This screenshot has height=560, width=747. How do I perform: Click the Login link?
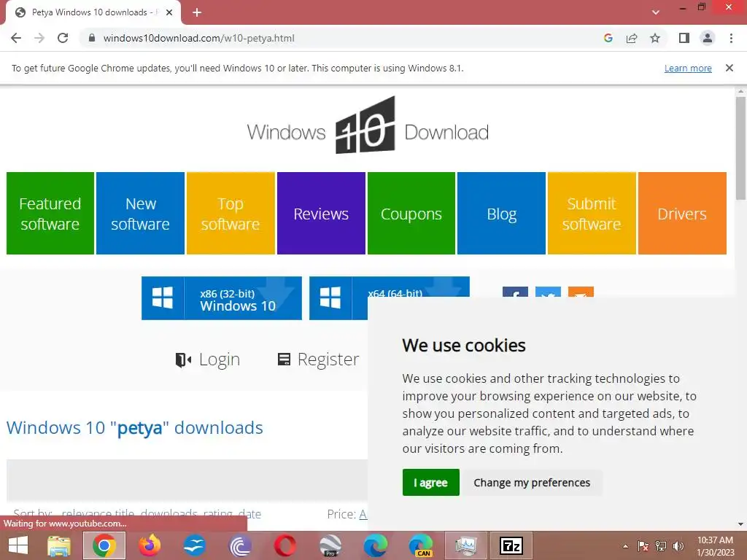click(219, 359)
